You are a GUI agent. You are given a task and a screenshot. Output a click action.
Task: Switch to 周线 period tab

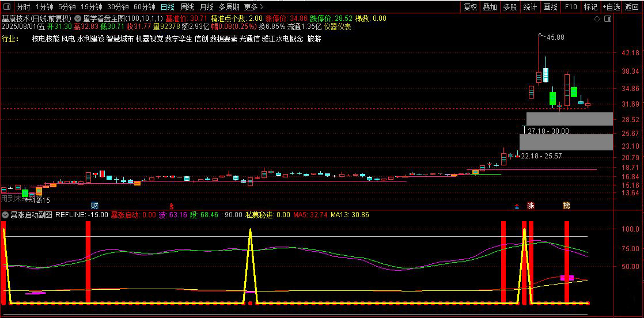187,7
